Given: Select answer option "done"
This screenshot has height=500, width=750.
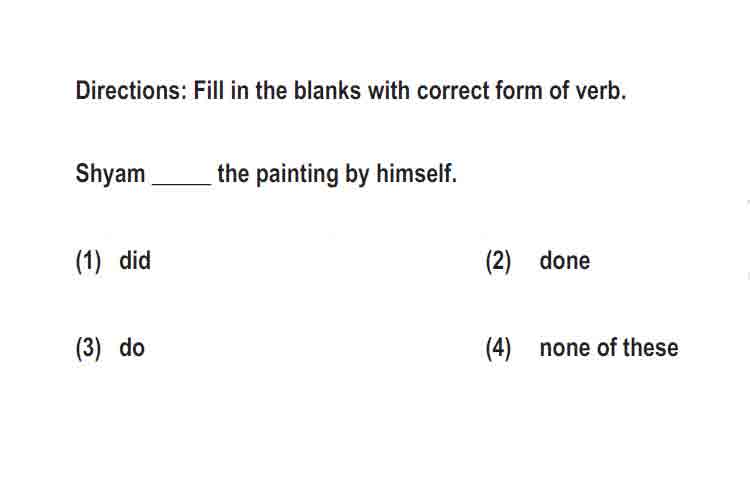Looking at the screenshot, I should coord(564,261).
